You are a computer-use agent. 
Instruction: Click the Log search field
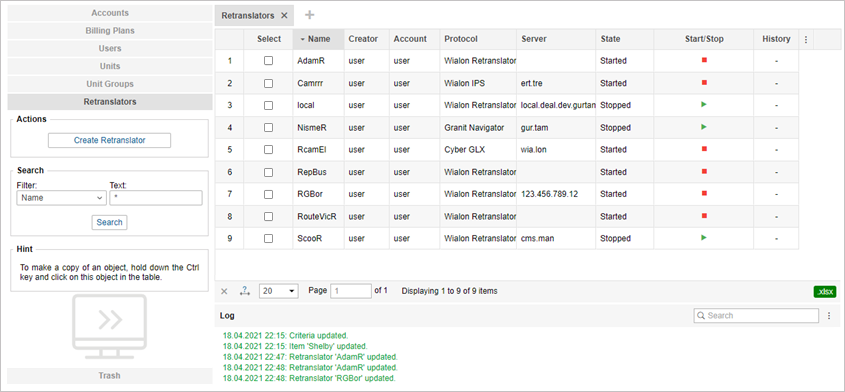pyautogui.click(x=756, y=315)
